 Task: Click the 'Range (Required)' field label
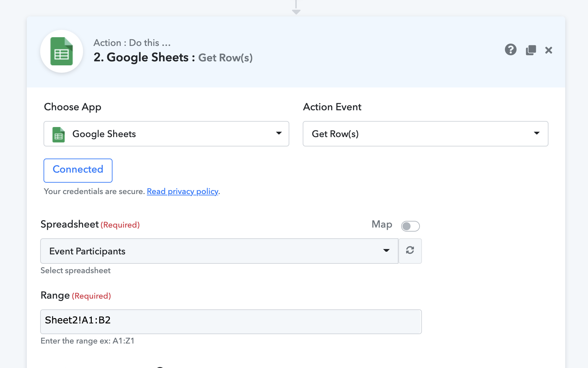[x=76, y=295]
